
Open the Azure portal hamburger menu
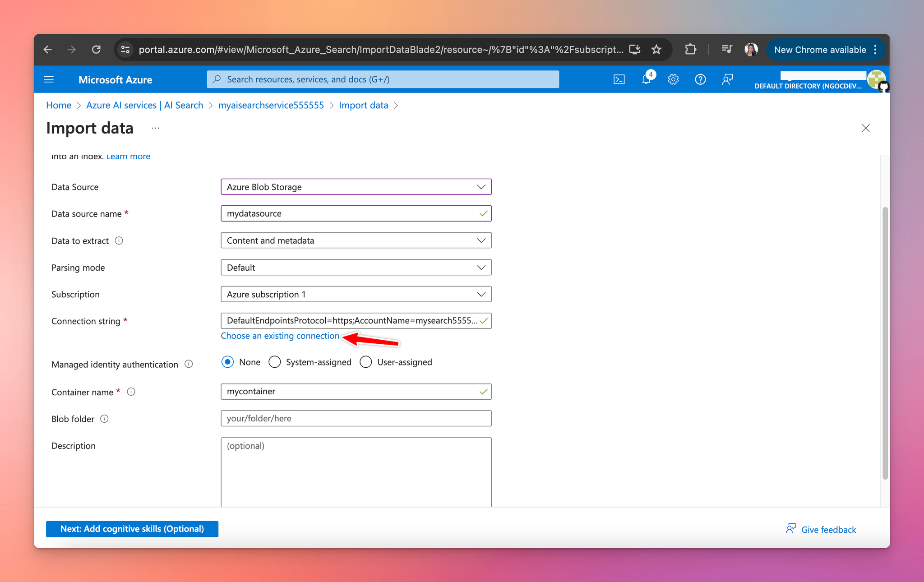click(x=49, y=79)
